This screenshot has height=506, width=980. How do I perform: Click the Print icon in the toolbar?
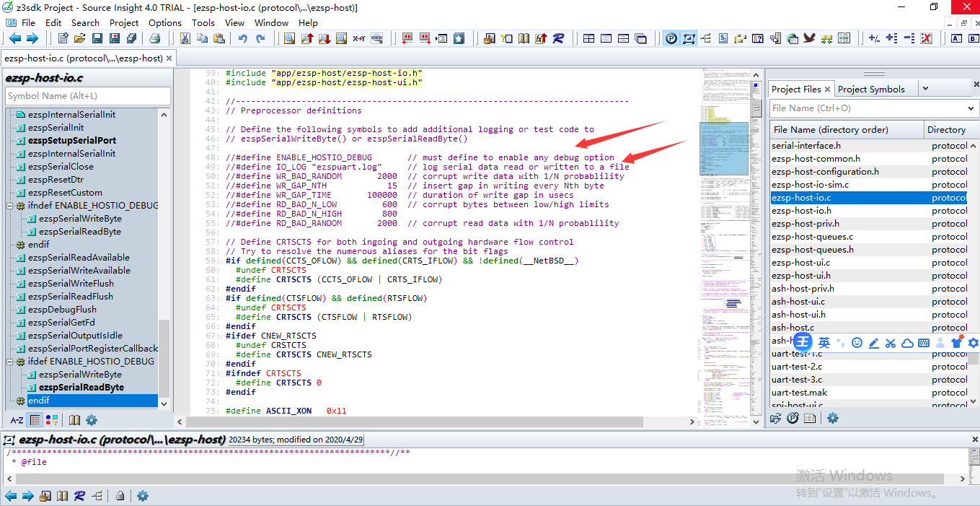pos(154,39)
